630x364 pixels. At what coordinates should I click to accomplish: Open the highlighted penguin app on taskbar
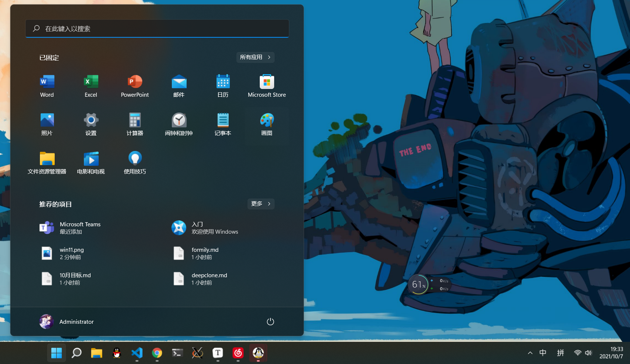pyautogui.click(x=258, y=353)
